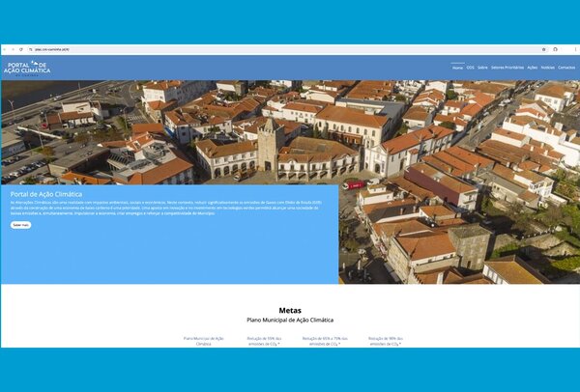Click the Portal de Ação Climática logo
The width and height of the screenshot is (580, 392).
[x=26, y=67]
